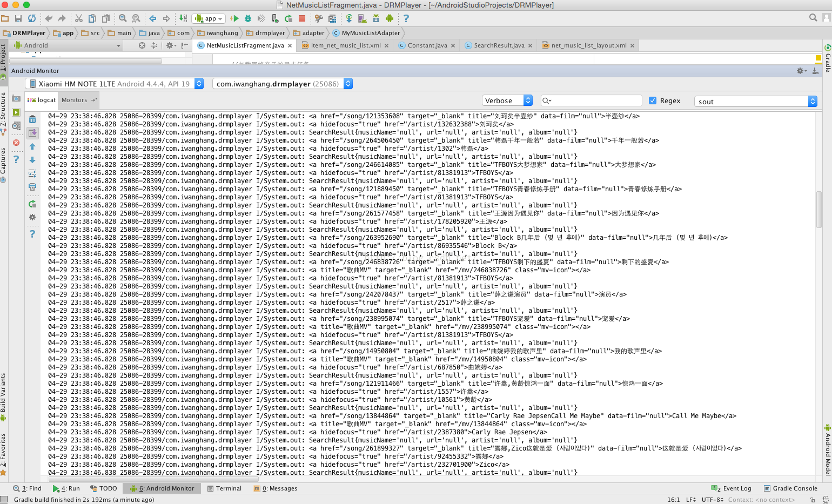Image resolution: width=832 pixels, height=504 pixels.
Task: Open the TODO tool window
Action: 104,488
